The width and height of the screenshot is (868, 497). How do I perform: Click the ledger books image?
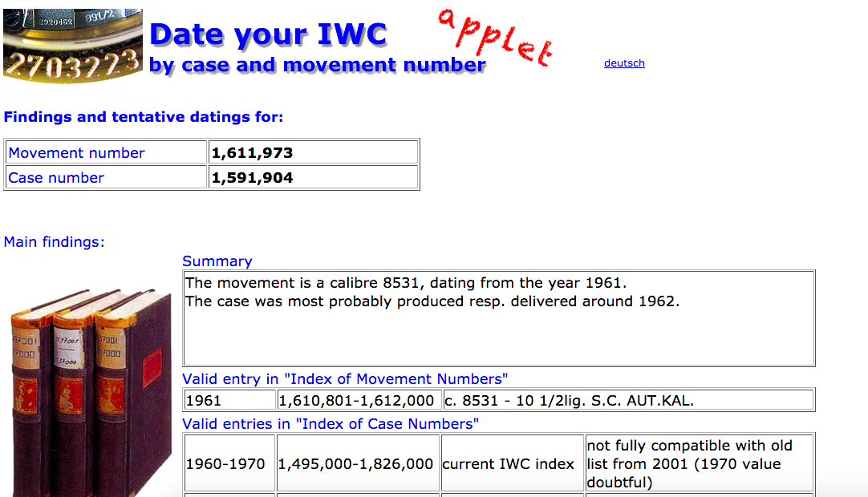91,392
